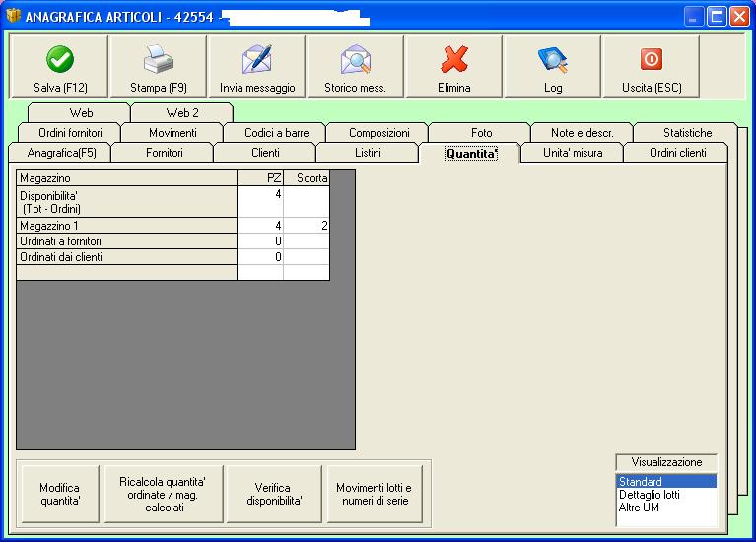
Task: Open the Codici a barre tab
Action: tap(276, 133)
